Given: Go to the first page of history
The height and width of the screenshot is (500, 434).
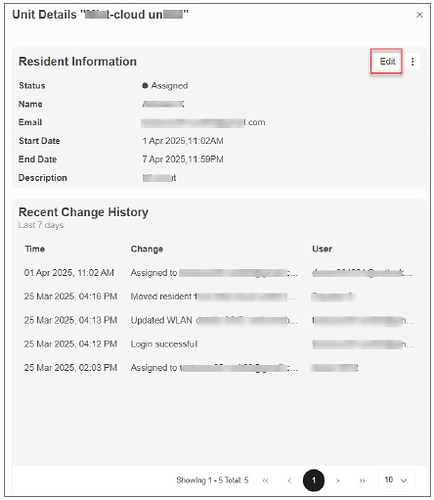Looking at the screenshot, I should coord(265,480).
